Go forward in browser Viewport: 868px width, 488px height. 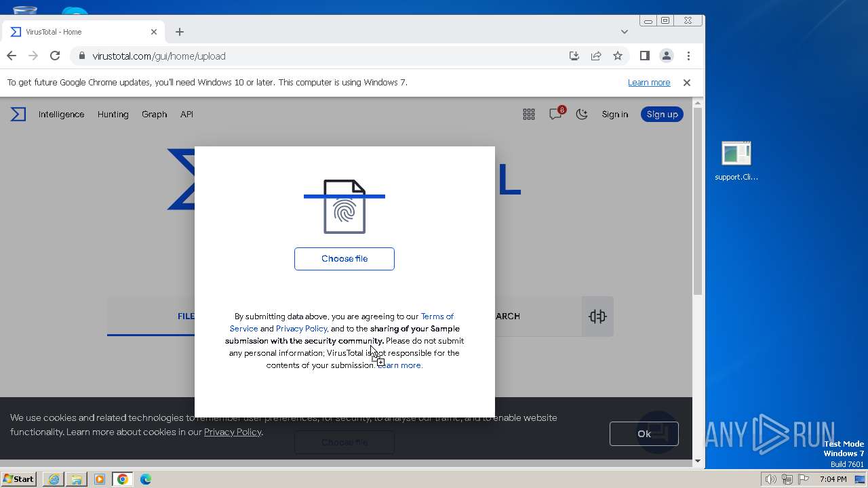tap(33, 56)
